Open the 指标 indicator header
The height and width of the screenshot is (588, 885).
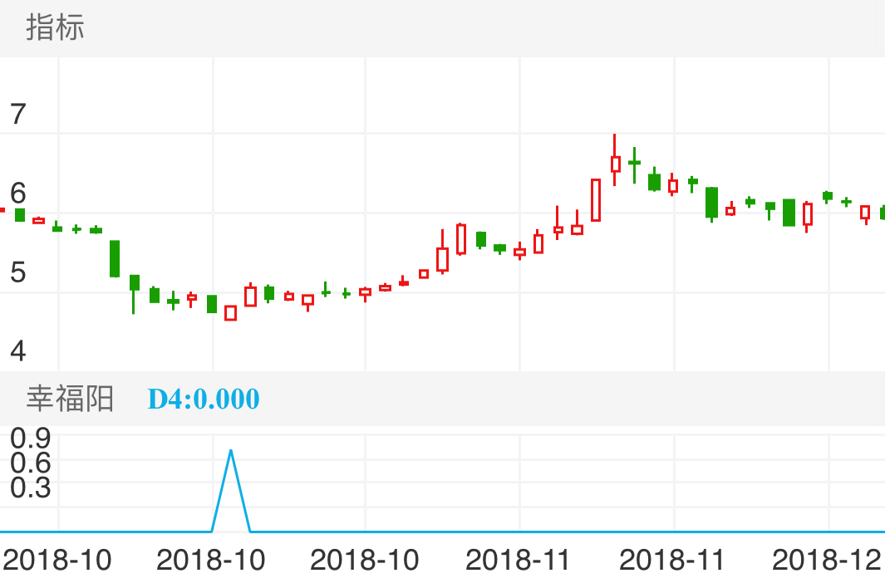pyautogui.click(x=55, y=28)
